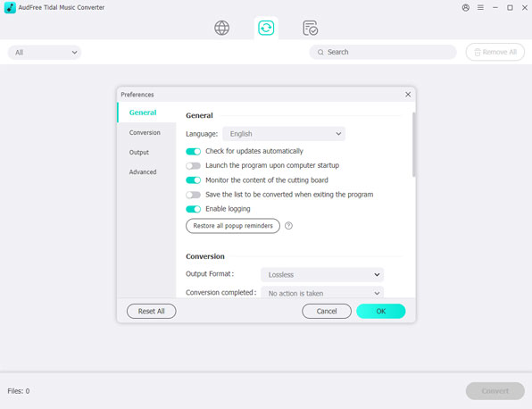Click the Preferences dialog title

pyautogui.click(x=137, y=95)
